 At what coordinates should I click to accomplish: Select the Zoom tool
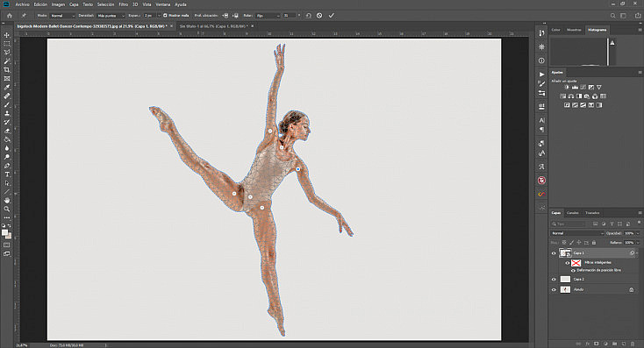(x=7, y=209)
